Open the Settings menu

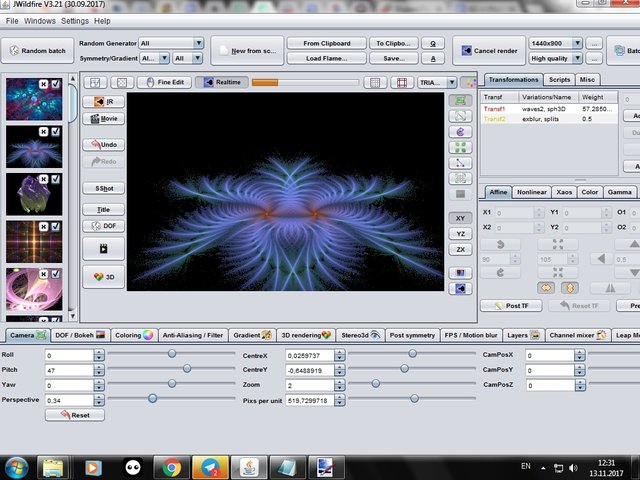point(74,20)
